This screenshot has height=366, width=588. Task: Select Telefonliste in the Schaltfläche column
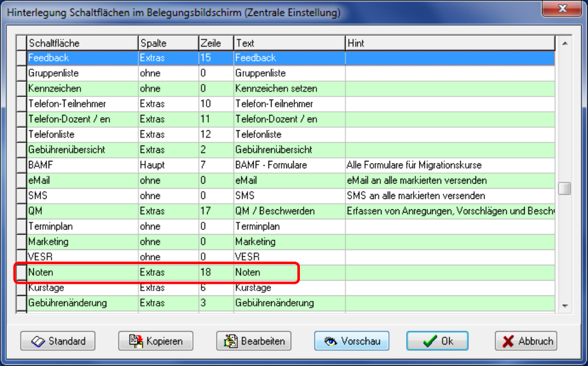[82, 134]
